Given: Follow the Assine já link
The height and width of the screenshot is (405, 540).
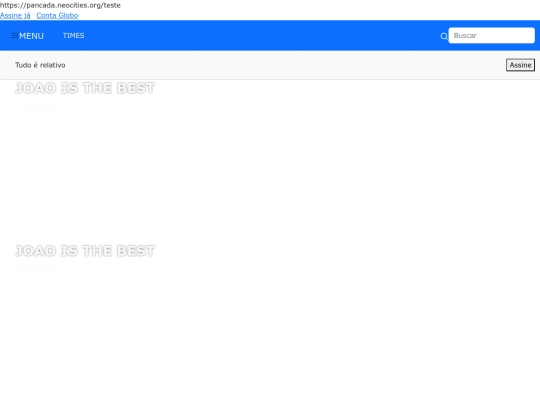Looking at the screenshot, I should click(x=15, y=15).
